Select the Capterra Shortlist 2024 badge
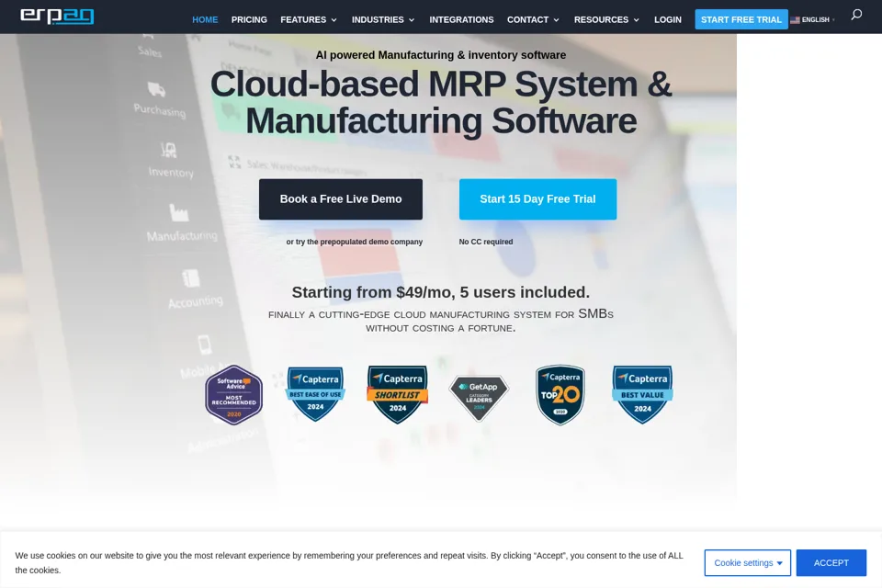 tap(397, 394)
